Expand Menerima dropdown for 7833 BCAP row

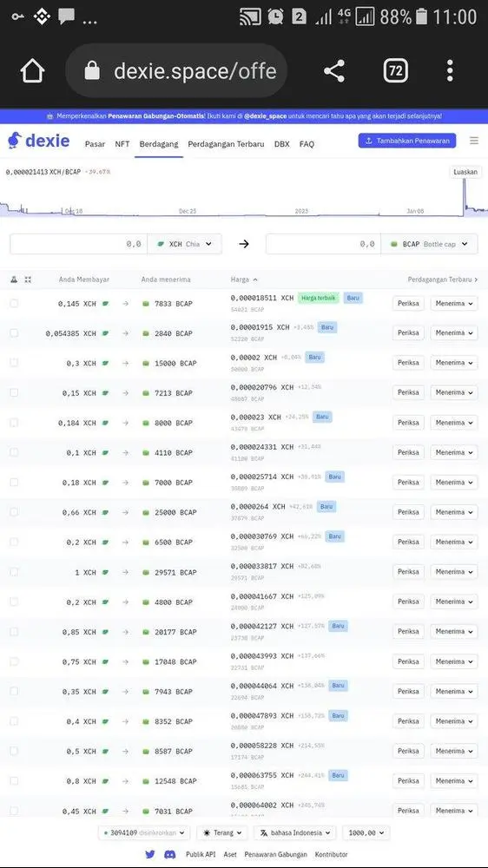453,303
